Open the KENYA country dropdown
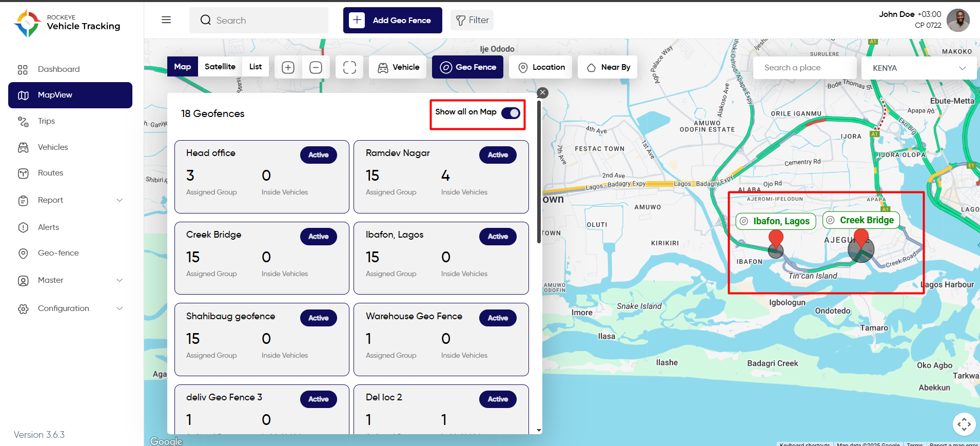Screen dimensions: 980x446 click(919, 68)
